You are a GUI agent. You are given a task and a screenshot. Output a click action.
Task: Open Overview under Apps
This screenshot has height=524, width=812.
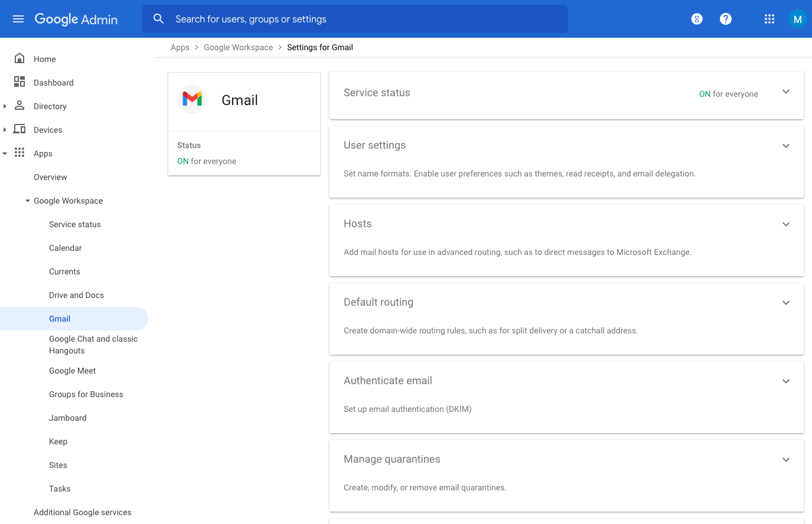click(50, 177)
